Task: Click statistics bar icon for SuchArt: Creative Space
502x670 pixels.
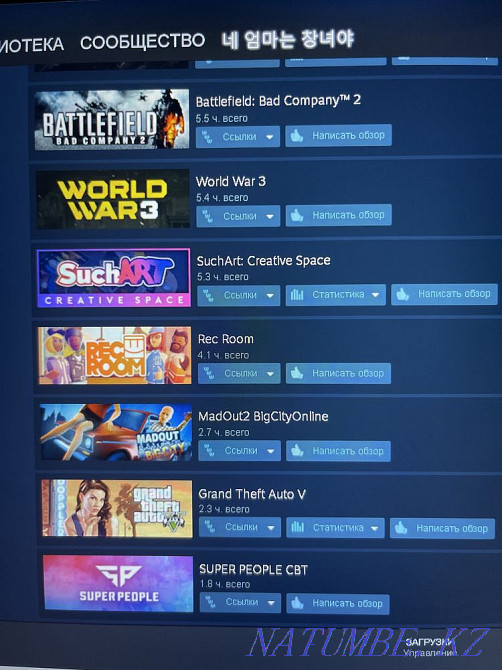Action: click(297, 295)
